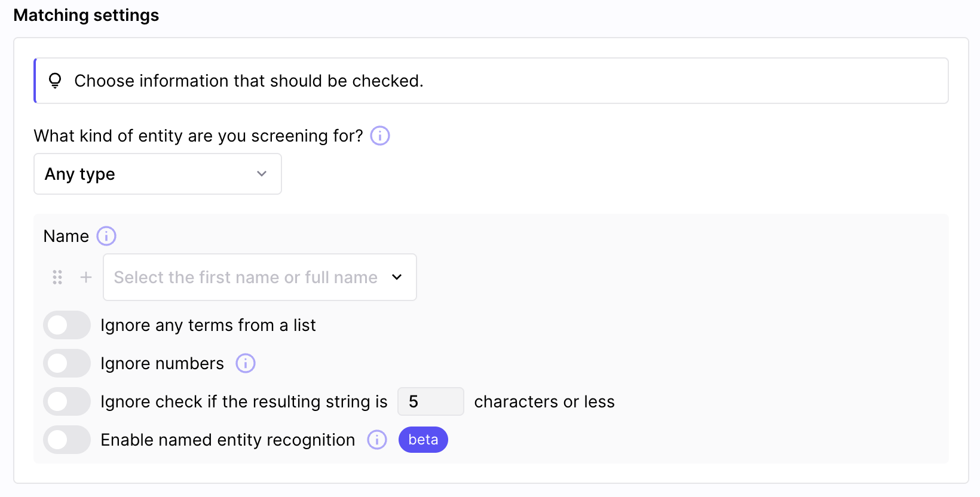Viewport: 980px width, 497px height.
Task: Click the info icon next to Name
Action: (106, 236)
